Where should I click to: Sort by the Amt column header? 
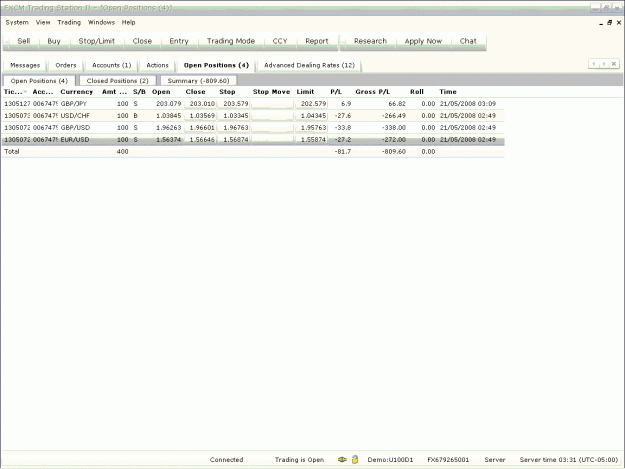114,92
